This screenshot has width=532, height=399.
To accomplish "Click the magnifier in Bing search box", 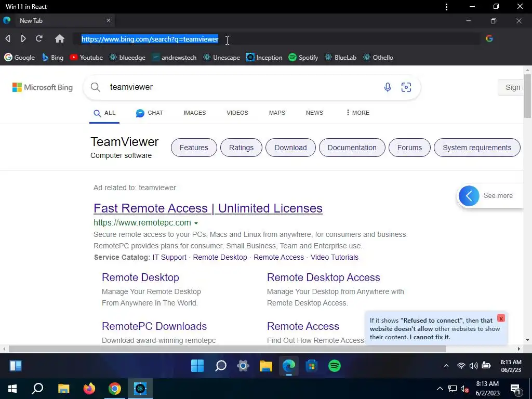I will 96,87.
